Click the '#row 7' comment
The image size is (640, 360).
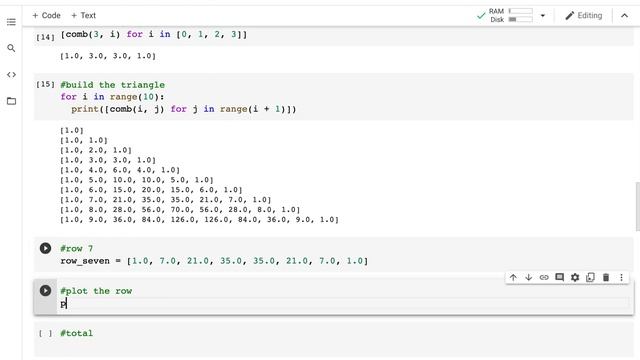click(x=76, y=249)
